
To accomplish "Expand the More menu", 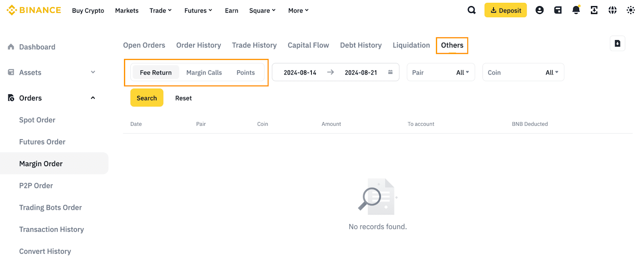I will tap(298, 10).
